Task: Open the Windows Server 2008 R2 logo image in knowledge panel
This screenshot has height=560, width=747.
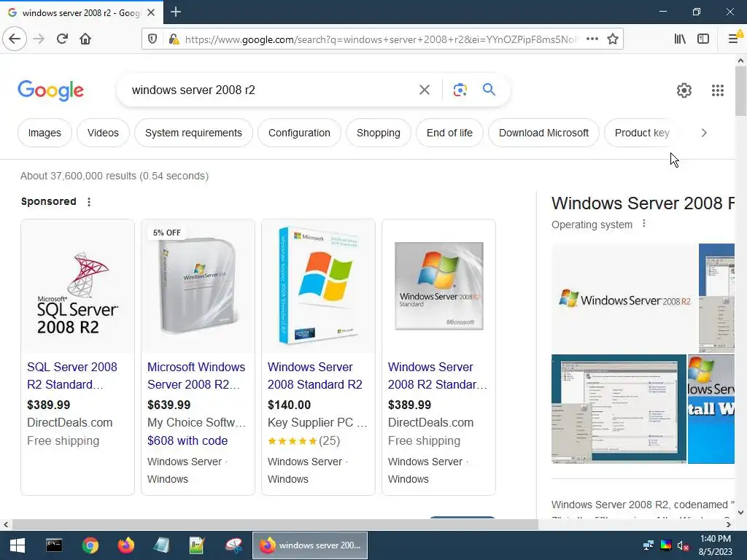Action: tap(624, 298)
